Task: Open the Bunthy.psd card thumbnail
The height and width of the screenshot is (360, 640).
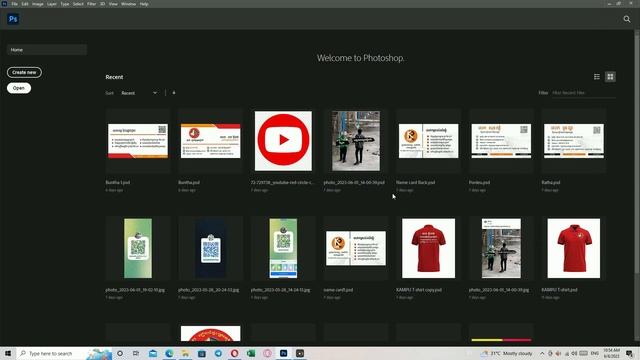Action: pyautogui.click(x=211, y=141)
